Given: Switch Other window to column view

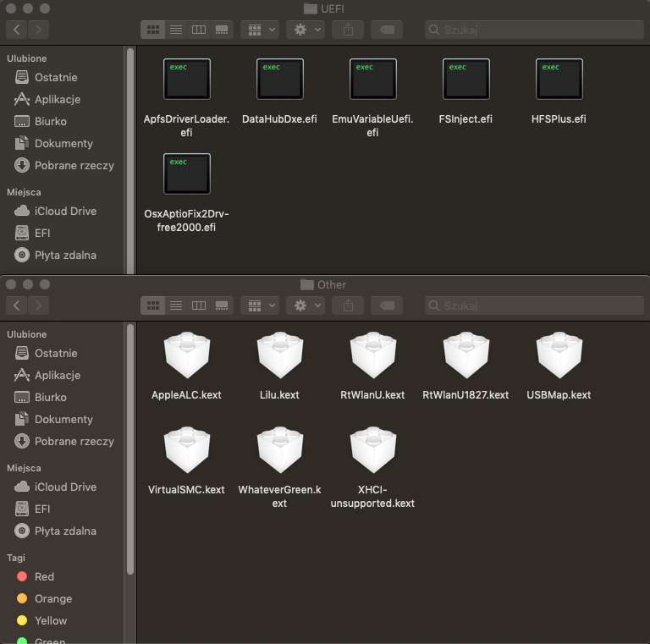Looking at the screenshot, I should point(199,305).
